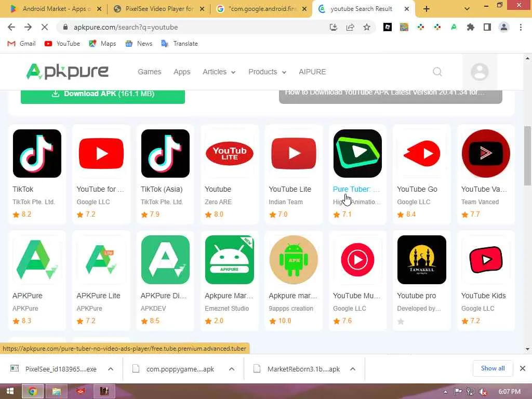This screenshot has height=399, width=532.
Task: Click the green Download APK button
Action: pyautogui.click(x=103, y=96)
